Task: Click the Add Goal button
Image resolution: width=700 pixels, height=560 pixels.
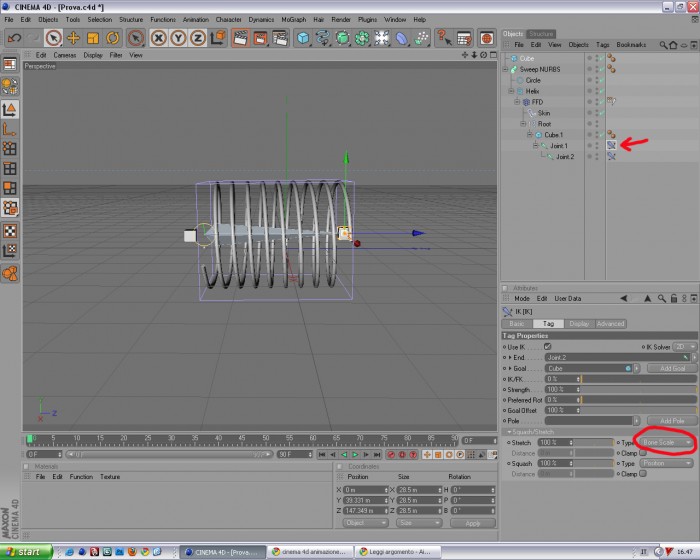Action: click(672, 368)
